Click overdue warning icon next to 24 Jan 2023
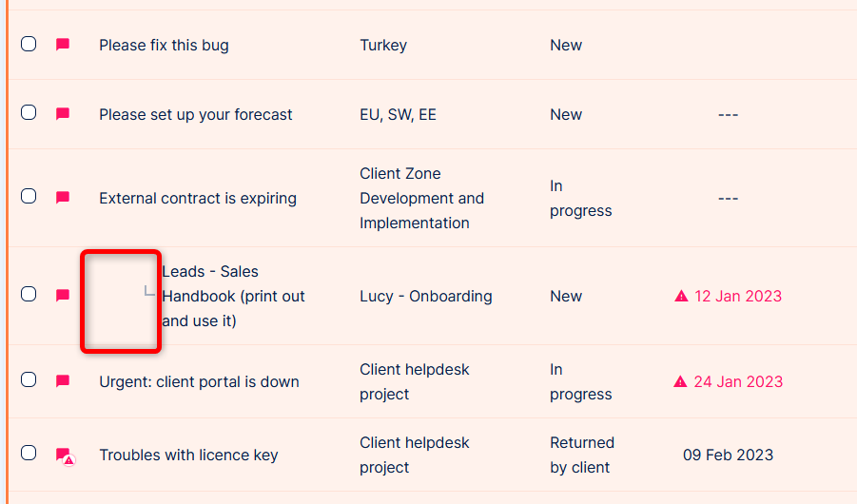Screen dimensions: 857x504 pyautogui.click(x=680, y=381)
